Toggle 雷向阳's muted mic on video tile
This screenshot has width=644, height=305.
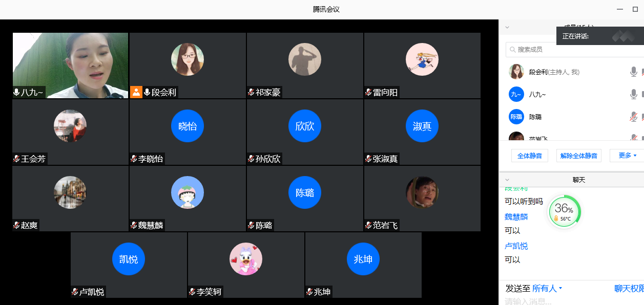click(368, 92)
